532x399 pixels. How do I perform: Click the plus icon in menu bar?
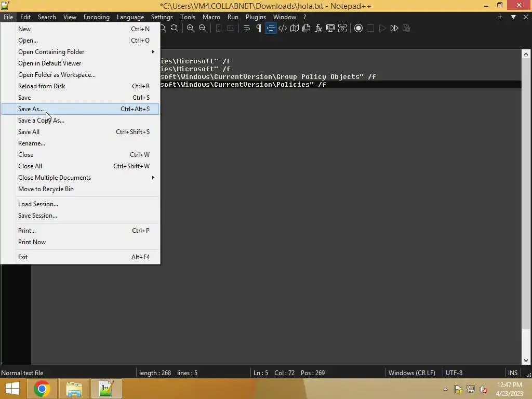click(500, 17)
